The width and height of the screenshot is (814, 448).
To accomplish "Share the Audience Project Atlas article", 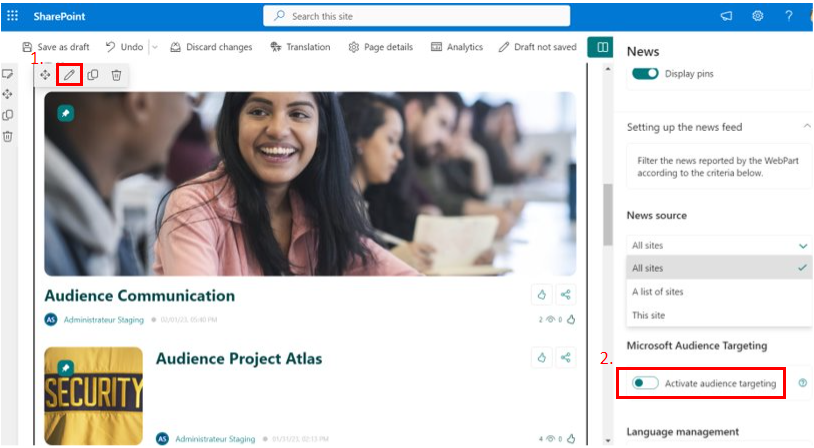I will [x=565, y=357].
